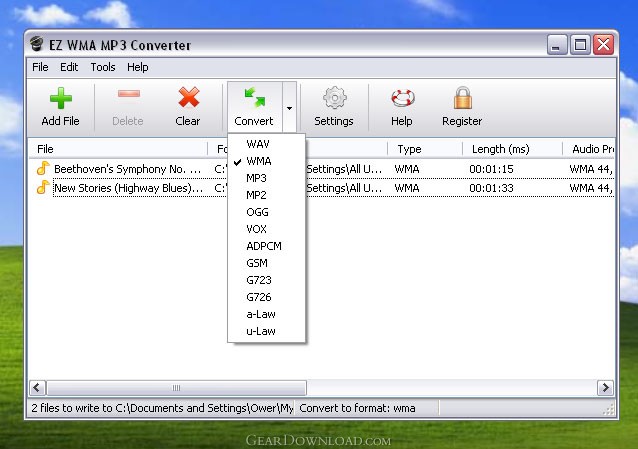Open the Edit menu

69,67
